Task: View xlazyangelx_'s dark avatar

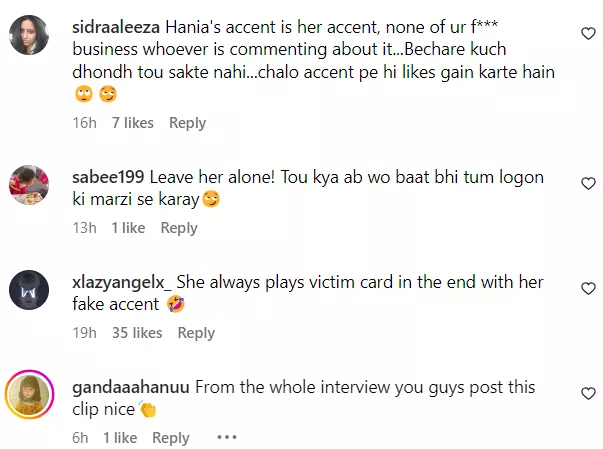Action: click(29, 290)
